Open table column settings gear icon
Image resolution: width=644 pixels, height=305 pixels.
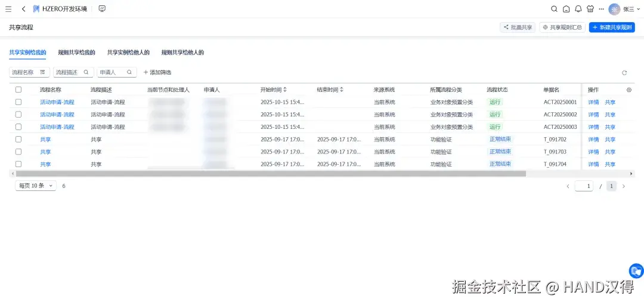tap(629, 90)
